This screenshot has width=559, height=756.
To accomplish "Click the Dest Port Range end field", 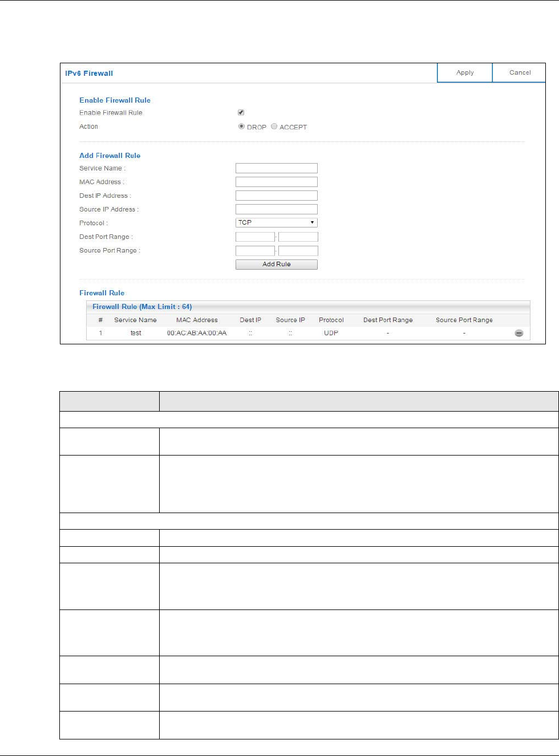I will 298,237.
